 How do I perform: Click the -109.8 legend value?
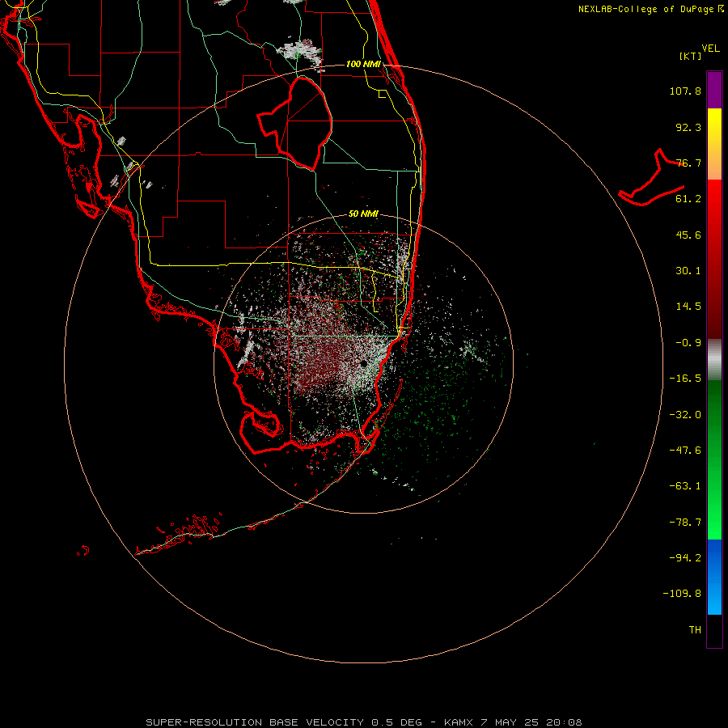click(682, 594)
